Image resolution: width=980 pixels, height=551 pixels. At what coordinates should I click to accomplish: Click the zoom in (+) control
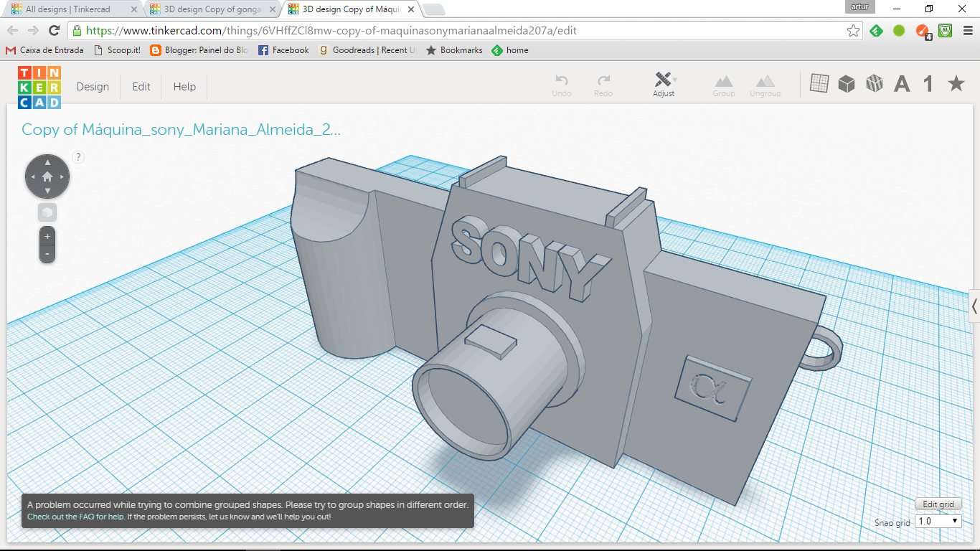point(47,235)
